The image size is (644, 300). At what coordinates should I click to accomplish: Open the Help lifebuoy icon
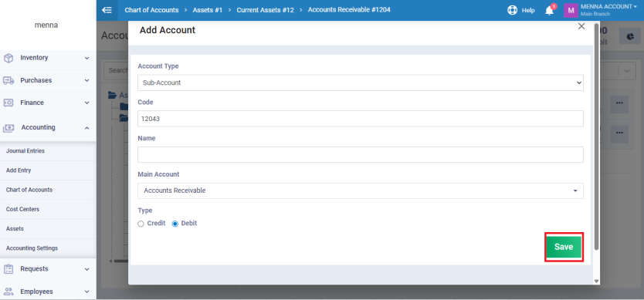click(x=512, y=10)
